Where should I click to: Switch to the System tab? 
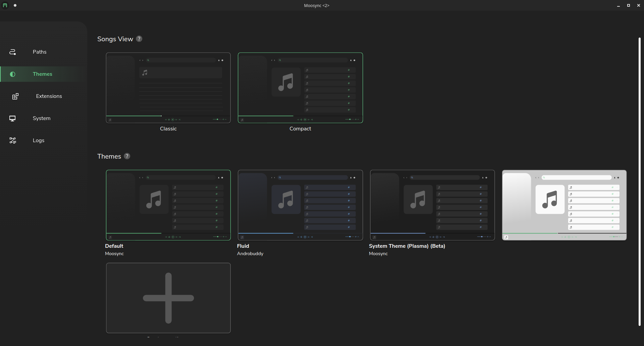(x=44, y=118)
